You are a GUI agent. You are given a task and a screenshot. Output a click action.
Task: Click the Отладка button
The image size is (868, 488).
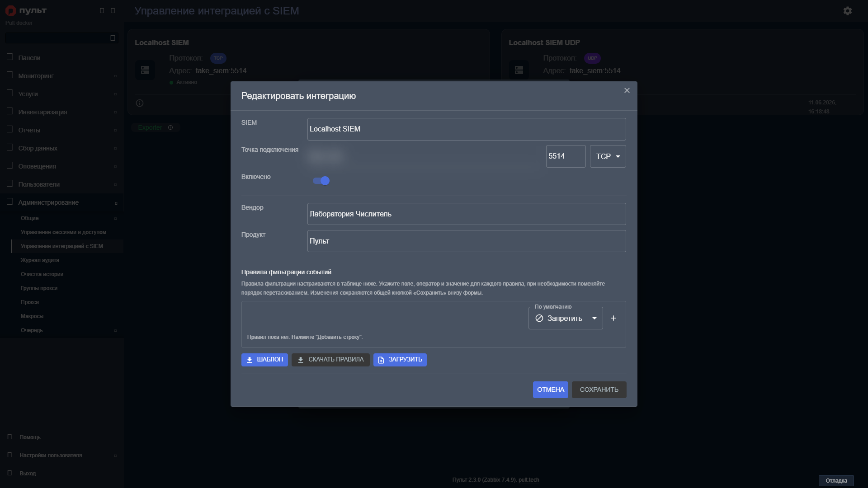tap(836, 481)
